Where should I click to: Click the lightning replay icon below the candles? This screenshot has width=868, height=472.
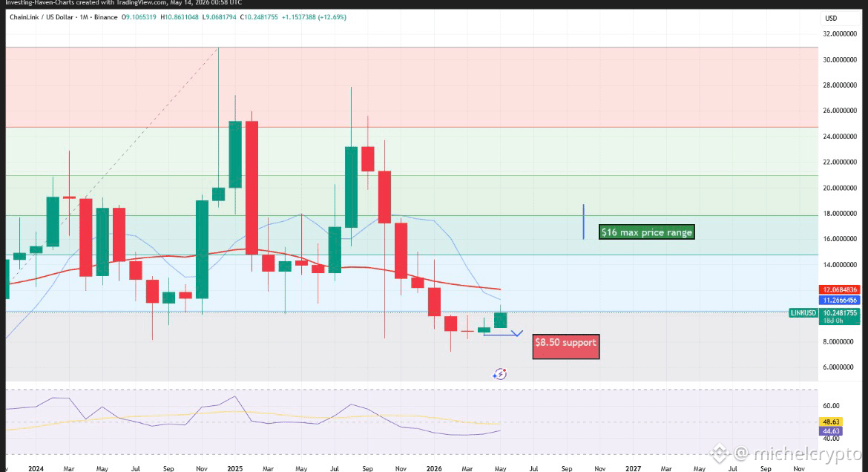click(x=500, y=374)
